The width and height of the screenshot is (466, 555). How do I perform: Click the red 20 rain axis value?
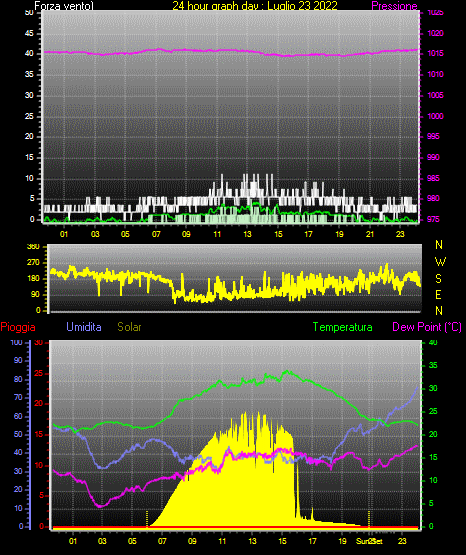pos(39,404)
